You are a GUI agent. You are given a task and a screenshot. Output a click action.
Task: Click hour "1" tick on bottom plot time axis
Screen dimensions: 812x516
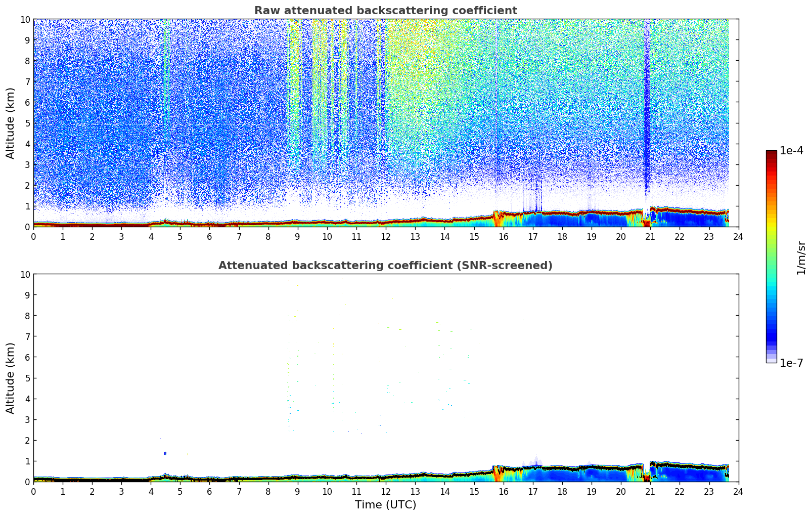[63, 491]
